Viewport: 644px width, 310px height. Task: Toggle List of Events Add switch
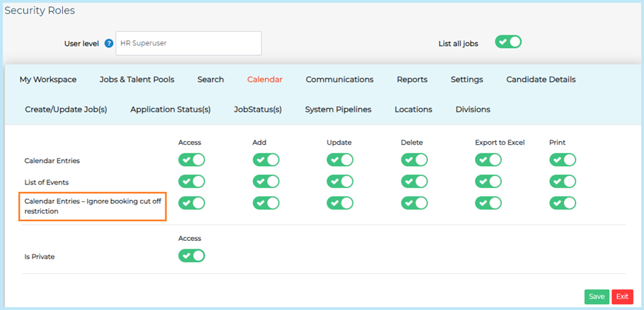(266, 181)
